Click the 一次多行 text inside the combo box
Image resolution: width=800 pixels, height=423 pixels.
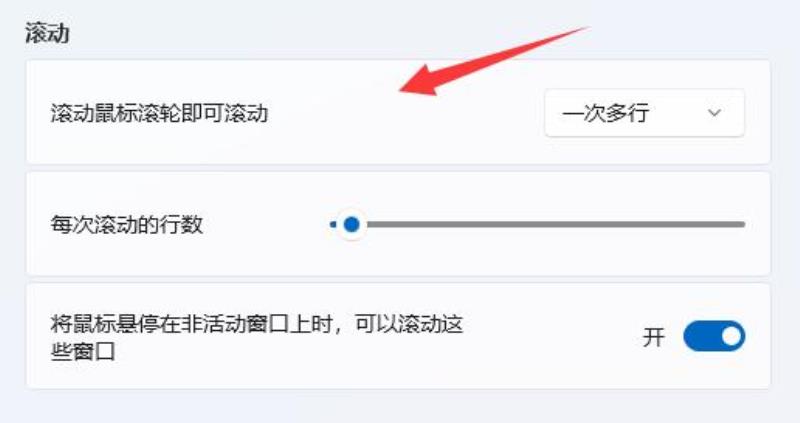tap(606, 113)
